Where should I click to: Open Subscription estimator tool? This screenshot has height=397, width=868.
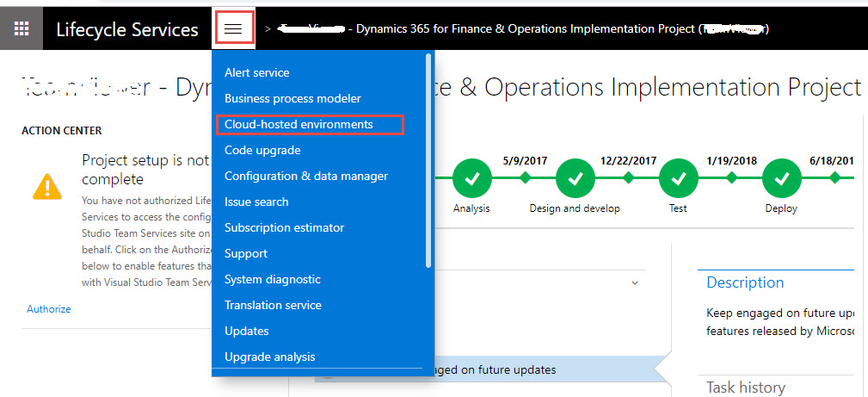(284, 228)
